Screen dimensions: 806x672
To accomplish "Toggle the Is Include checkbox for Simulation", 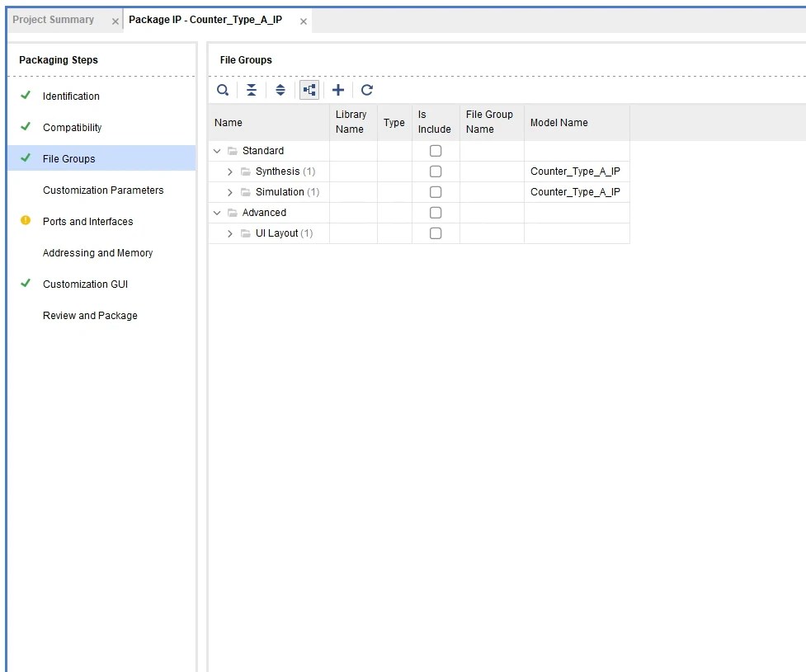I will coord(436,191).
